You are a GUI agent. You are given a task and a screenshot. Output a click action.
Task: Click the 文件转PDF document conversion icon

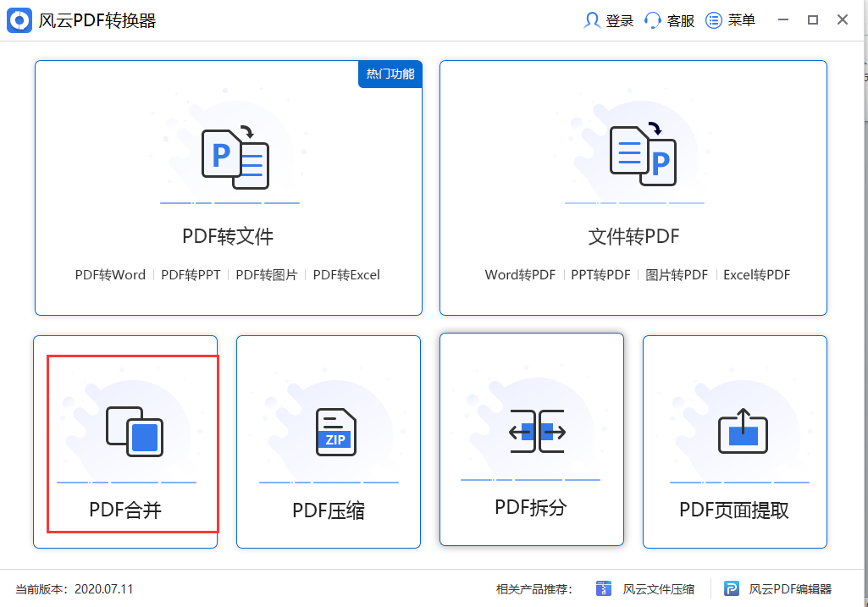643,154
